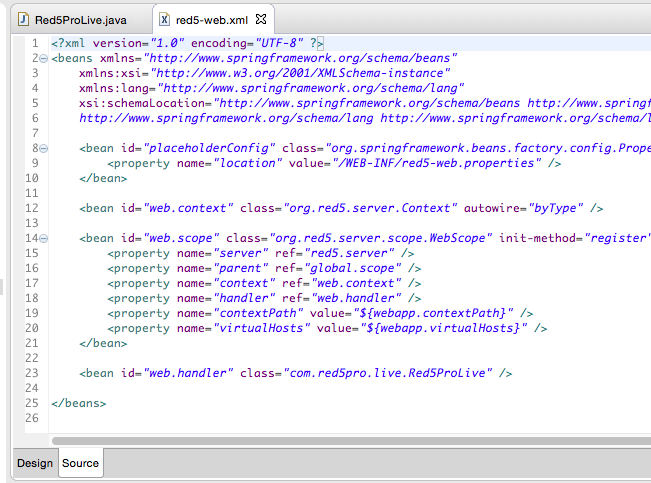Screen dimensions: 651x483
Task: Click "${webapp.contextPath}" value on line 19
Action: tap(433, 313)
